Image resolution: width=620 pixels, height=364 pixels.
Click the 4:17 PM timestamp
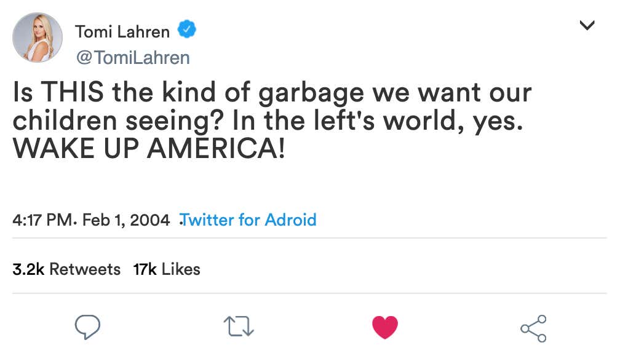(x=41, y=220)
